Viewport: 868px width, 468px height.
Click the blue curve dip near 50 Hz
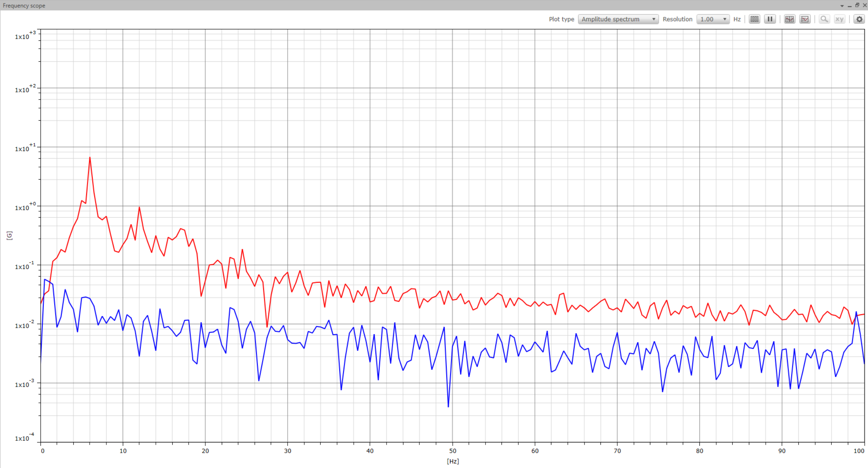tap(448, 406)
